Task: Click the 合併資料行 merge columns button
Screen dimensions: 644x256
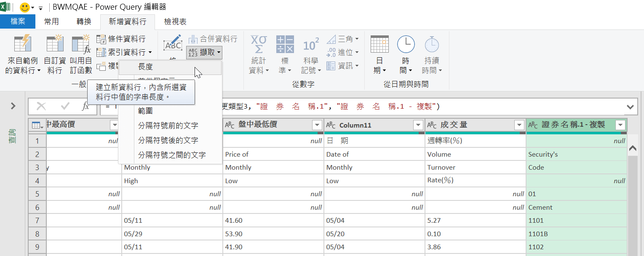Action: pos(213,39)
